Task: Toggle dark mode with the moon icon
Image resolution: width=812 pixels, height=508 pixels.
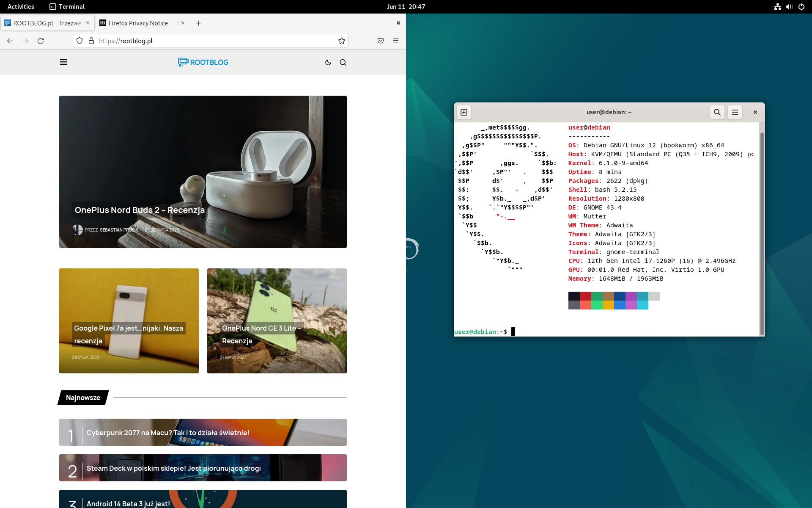Action: click(x=328, y=62)
